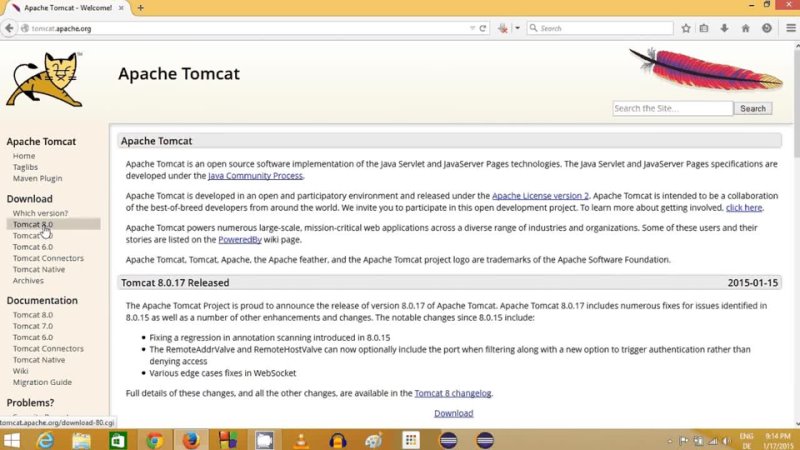Go to Firefox Home icon
Screen dimensions: 800x450
[x=745, y=29]
